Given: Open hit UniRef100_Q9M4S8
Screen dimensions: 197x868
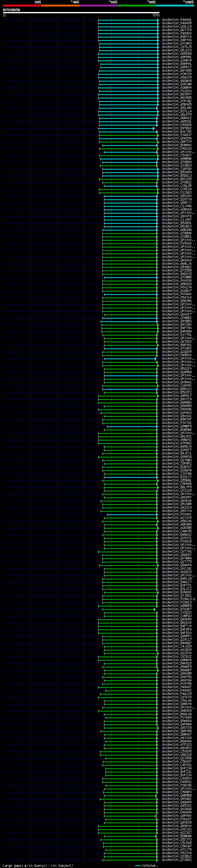Looking at the screenshot, I should click(177, 457).
